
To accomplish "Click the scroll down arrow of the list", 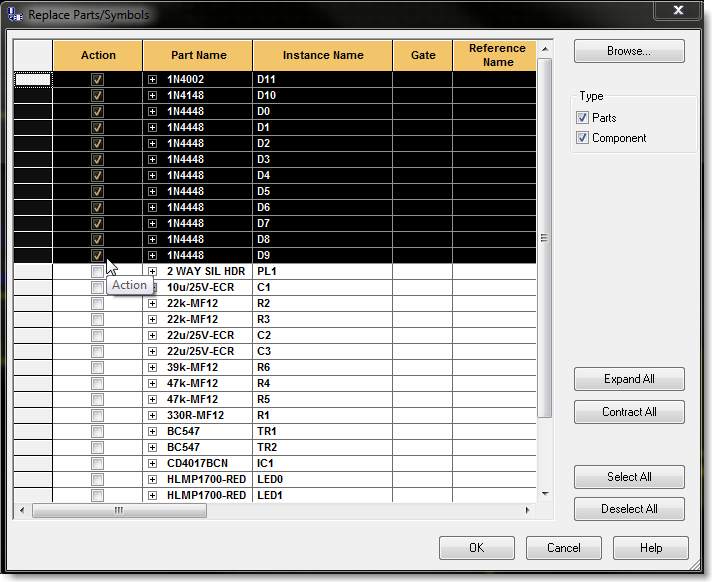I will [545, 493].
